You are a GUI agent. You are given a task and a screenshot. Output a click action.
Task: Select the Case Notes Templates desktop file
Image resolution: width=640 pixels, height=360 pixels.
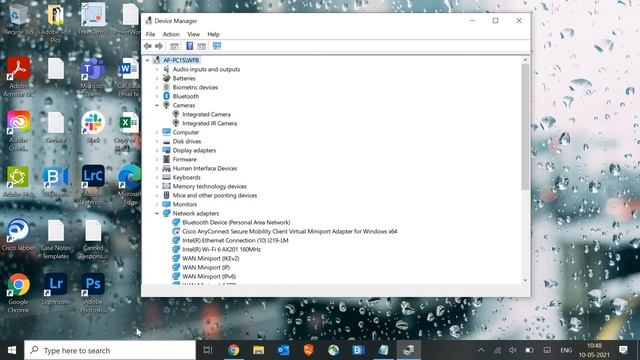[56, 239]
